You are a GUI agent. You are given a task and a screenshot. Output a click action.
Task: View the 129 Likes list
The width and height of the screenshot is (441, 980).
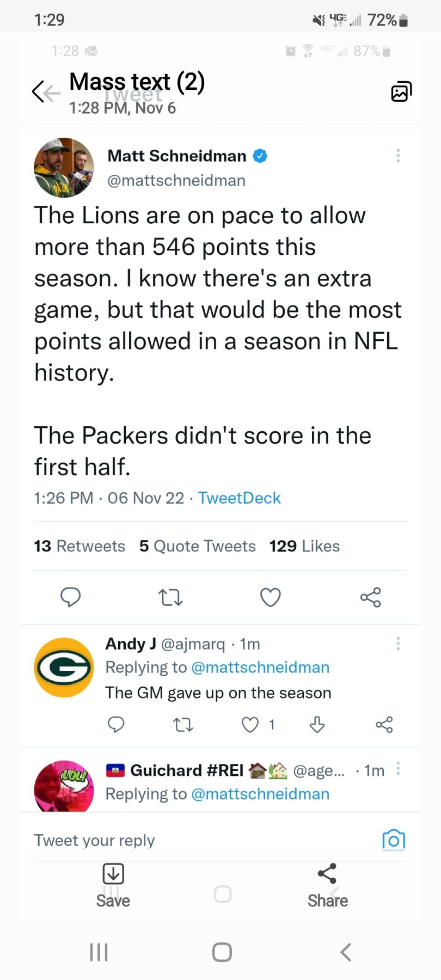(304, 546)
